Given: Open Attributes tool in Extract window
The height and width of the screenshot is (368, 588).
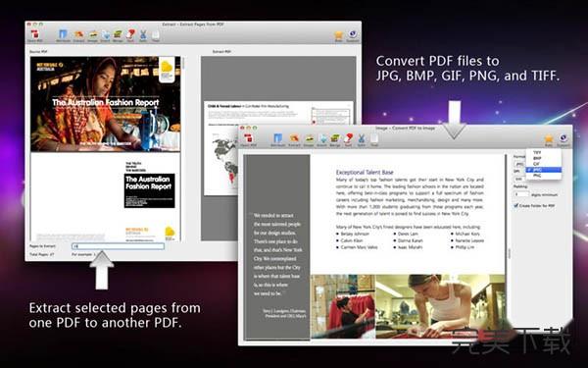Looking at the screenshot, I should 63,34.
